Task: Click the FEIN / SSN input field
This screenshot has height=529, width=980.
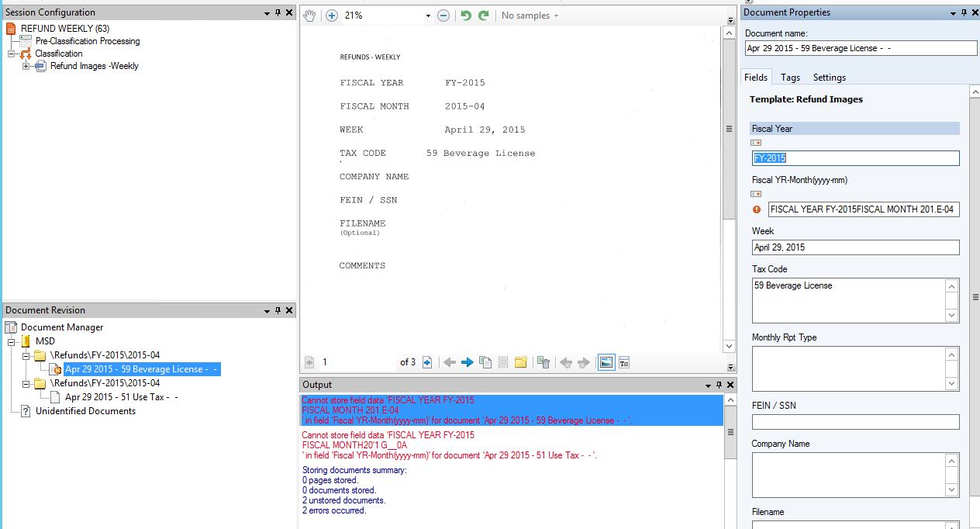Action: pyautogui.click(x=855, y=422)
